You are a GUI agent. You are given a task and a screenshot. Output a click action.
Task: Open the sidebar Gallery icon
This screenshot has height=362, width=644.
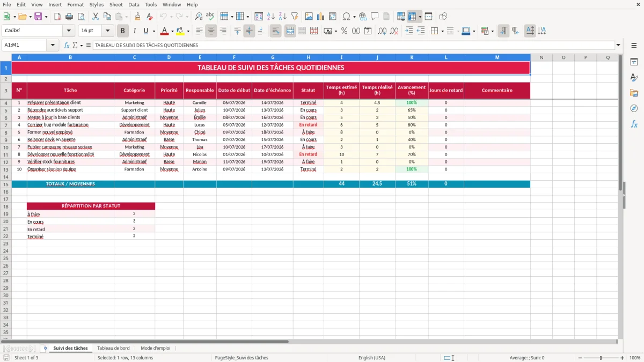point(634,93)
